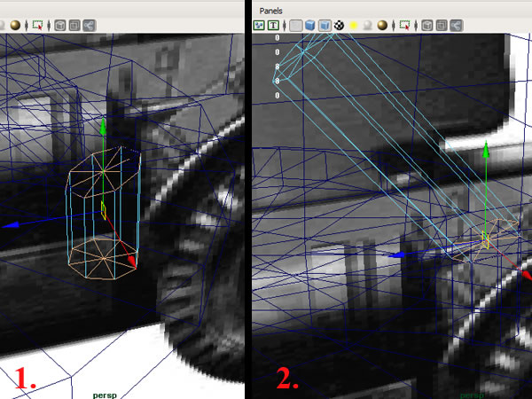Toggle Textured display checker icon in viewport 2
The image size is (532, 399).
pos(339,25)
